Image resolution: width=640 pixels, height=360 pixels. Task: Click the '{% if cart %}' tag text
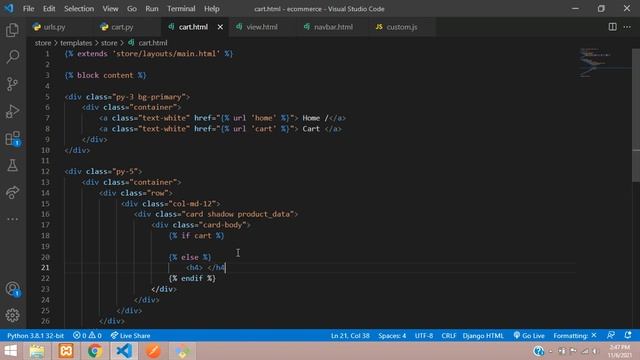pos(196,236)
